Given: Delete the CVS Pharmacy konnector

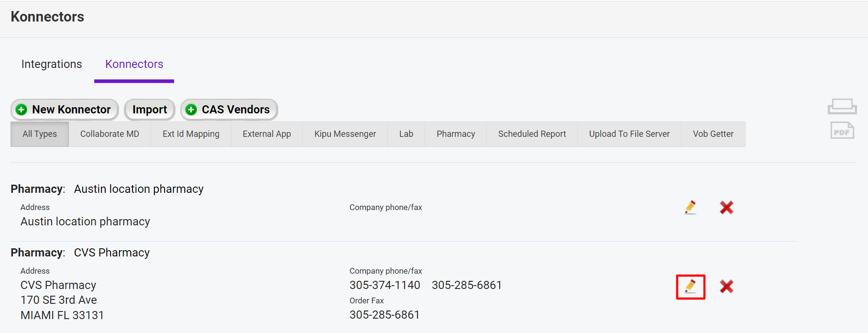Looking at the screenshot, I should pyautogui.click(x=726, y=287).
